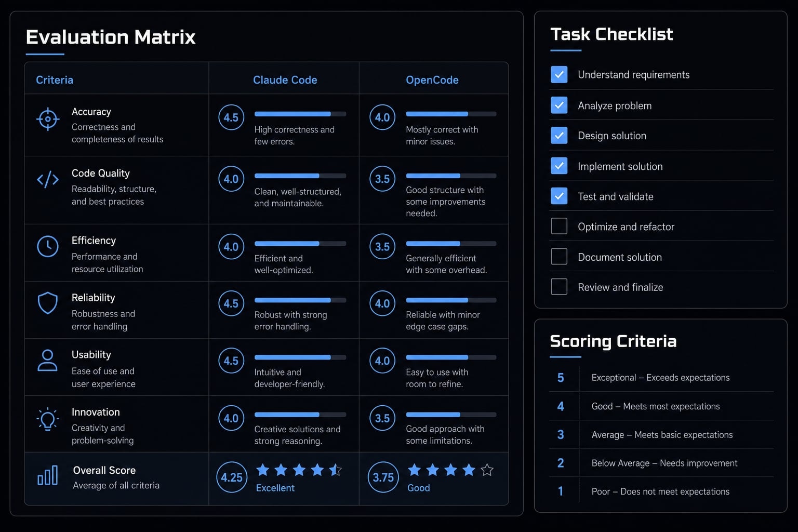Check Optimize and refactor checkbox
The height and width of the screenshot is (532, 798).
(559, 227)
